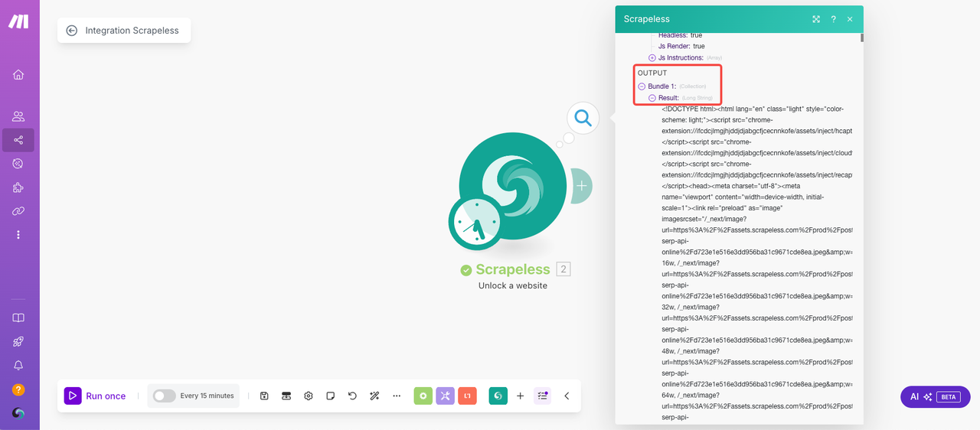Click the teal Scrapeless favorite in toolbar
This screenshot has height=430, width=980.
(x=498, y=396)
